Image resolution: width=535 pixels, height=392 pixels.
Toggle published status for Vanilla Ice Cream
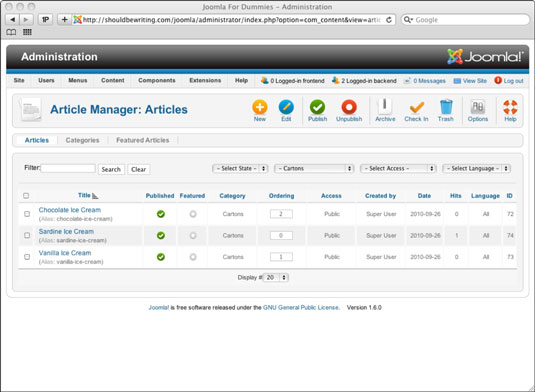(161, 257)
